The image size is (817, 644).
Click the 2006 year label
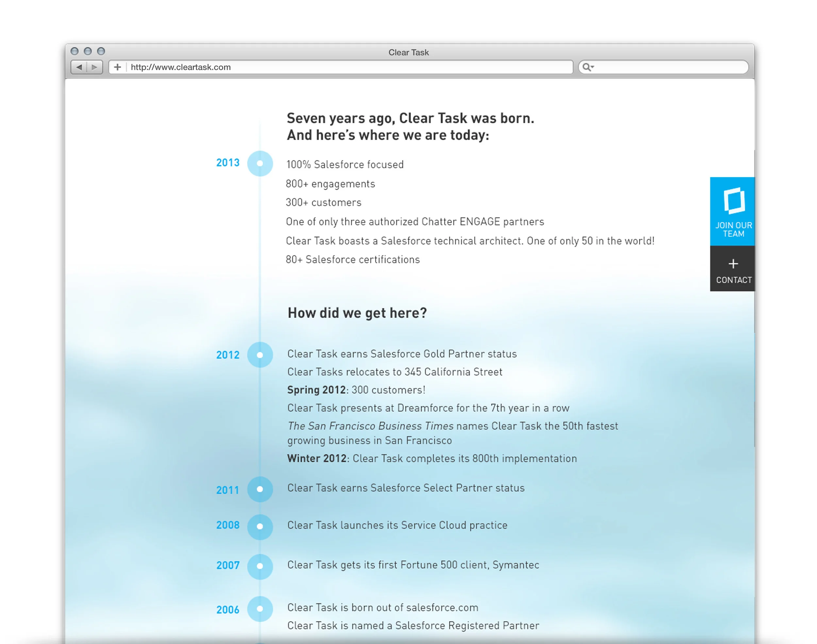pos(228,610)
